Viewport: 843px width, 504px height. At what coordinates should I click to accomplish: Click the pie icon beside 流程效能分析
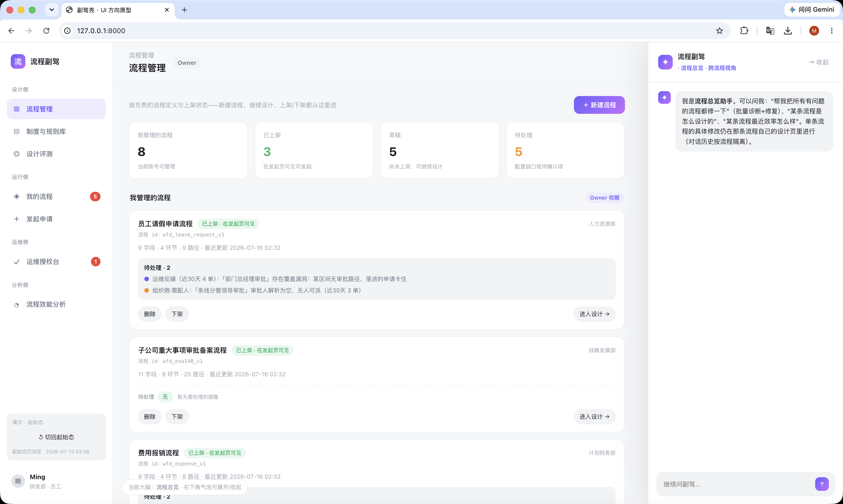click(16, 305)
